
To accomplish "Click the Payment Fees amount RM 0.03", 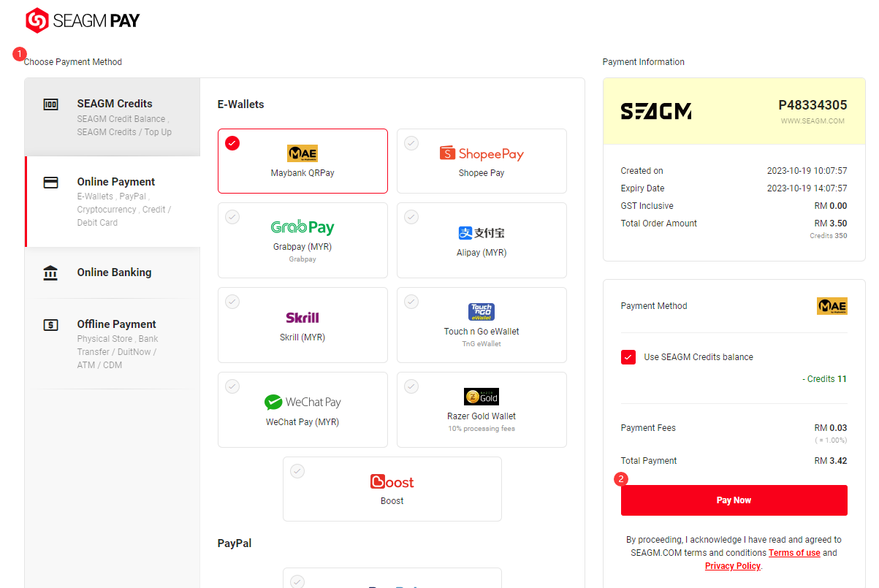I will (831, 428).
